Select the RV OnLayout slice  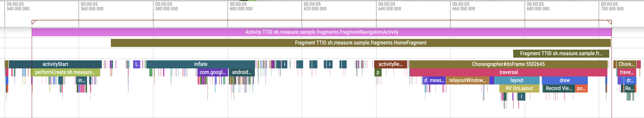[519, 88]
